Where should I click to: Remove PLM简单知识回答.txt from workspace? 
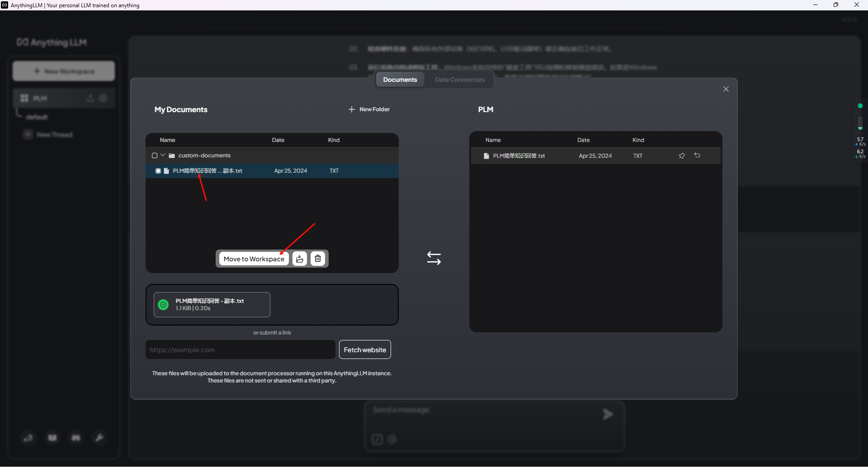[x=698, y=155]
